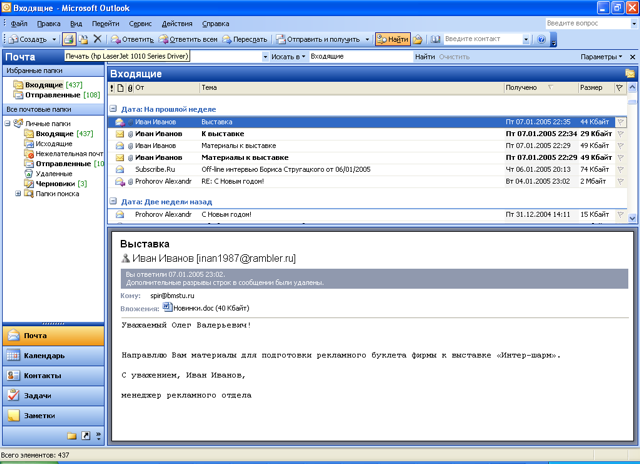Open Folder List icon in navigation pane bottom
The width and height of the screenshot is (640, 464).
click(72, 436)
